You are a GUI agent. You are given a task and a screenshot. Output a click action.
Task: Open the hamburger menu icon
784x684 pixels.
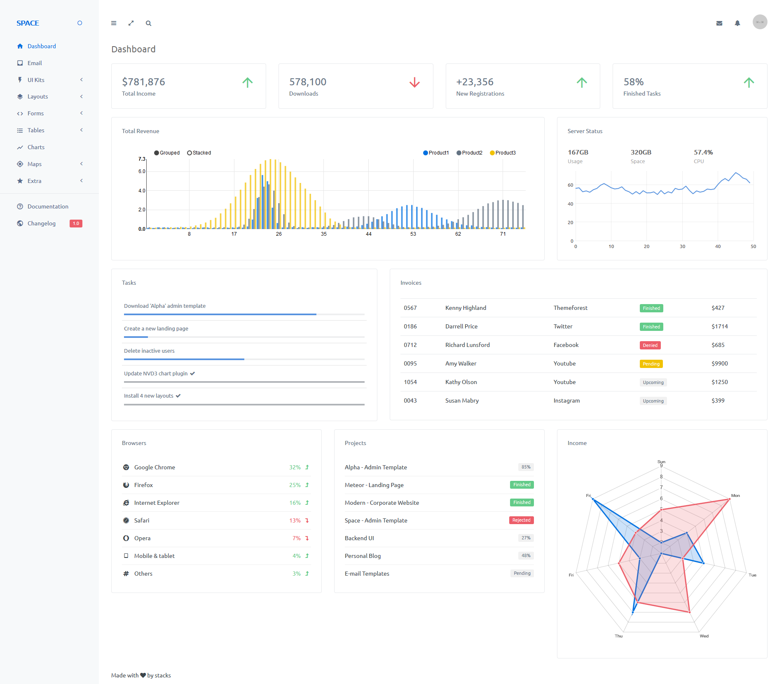(114, 23)
